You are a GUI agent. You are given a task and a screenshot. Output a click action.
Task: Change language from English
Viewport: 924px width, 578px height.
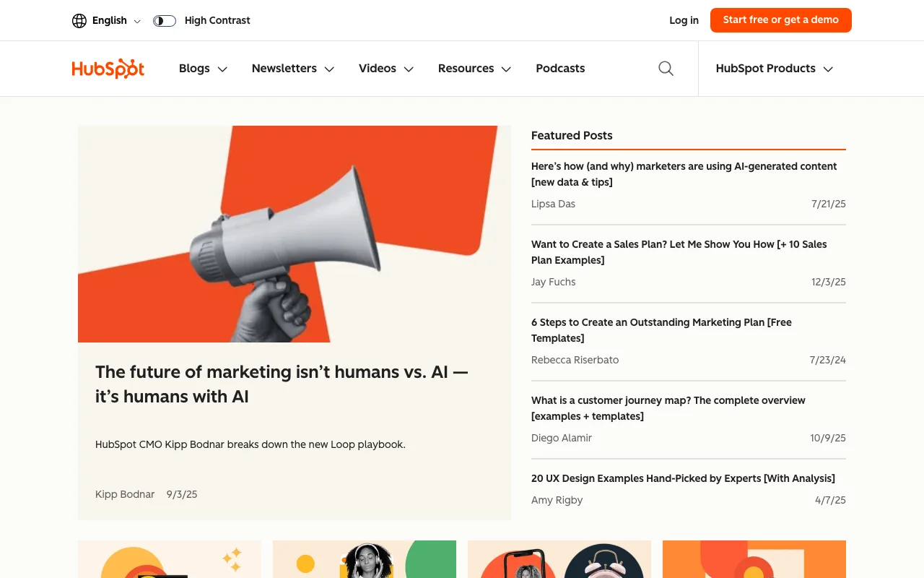click(x=109, y=20)
